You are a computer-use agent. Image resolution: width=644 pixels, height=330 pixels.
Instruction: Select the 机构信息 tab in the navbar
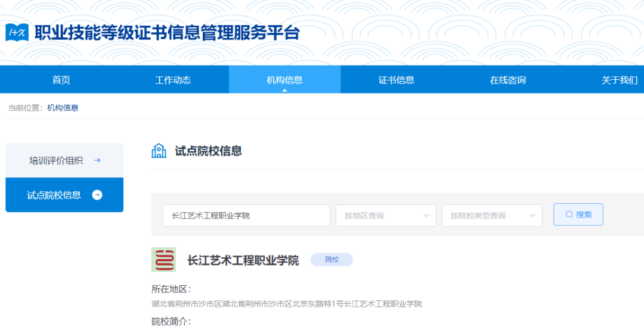(x=284, y=80)
